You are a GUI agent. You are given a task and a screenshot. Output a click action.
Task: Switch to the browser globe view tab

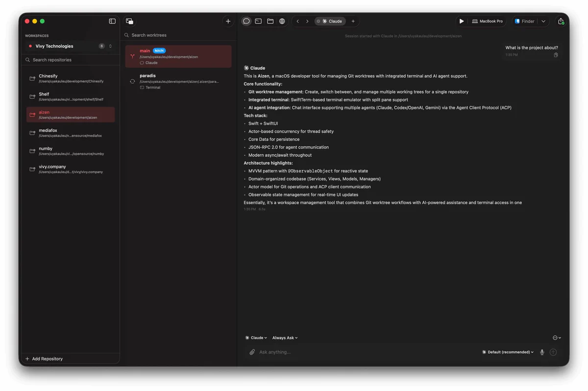(282, 21)
